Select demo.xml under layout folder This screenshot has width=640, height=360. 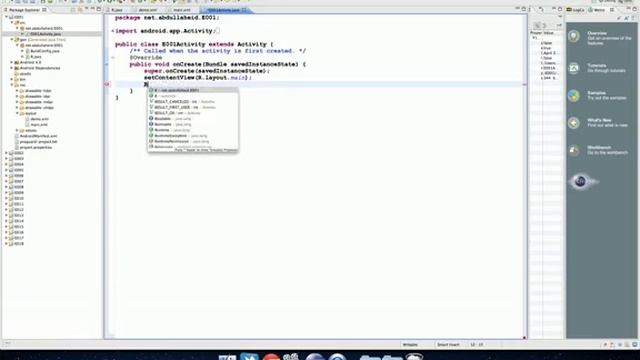point(39,119)
